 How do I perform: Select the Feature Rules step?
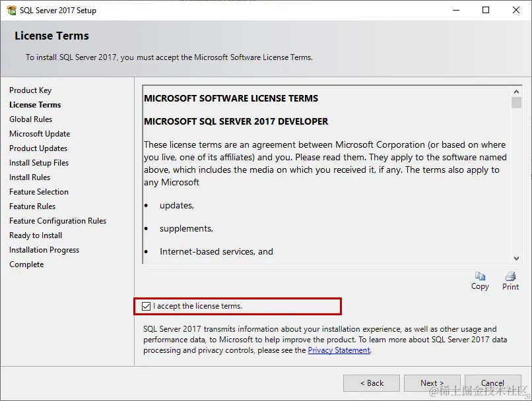tap(32, 206)
